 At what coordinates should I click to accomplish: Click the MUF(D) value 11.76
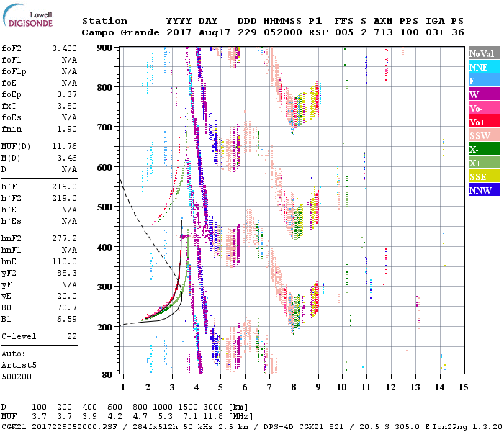[65, 146]
